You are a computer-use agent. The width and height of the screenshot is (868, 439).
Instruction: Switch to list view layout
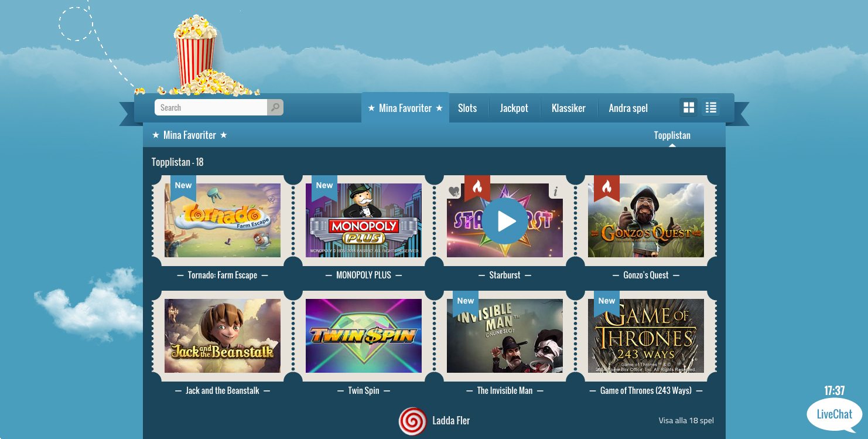click(711, 107)
